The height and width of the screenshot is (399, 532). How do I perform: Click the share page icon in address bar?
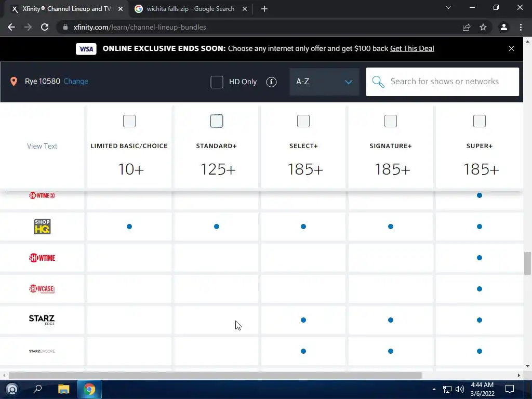pyautogui.click(x=467, y=27)
